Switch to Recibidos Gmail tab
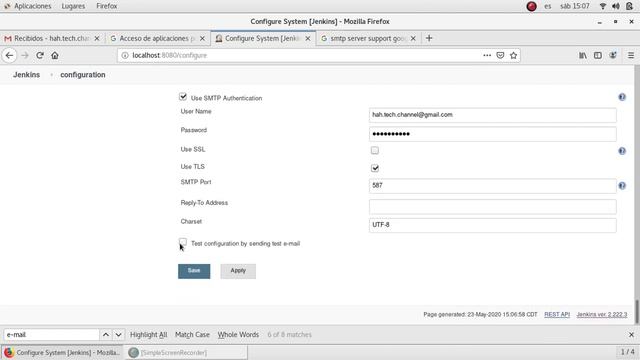This screenshot has width=640, height=360. tap(52, 38)
